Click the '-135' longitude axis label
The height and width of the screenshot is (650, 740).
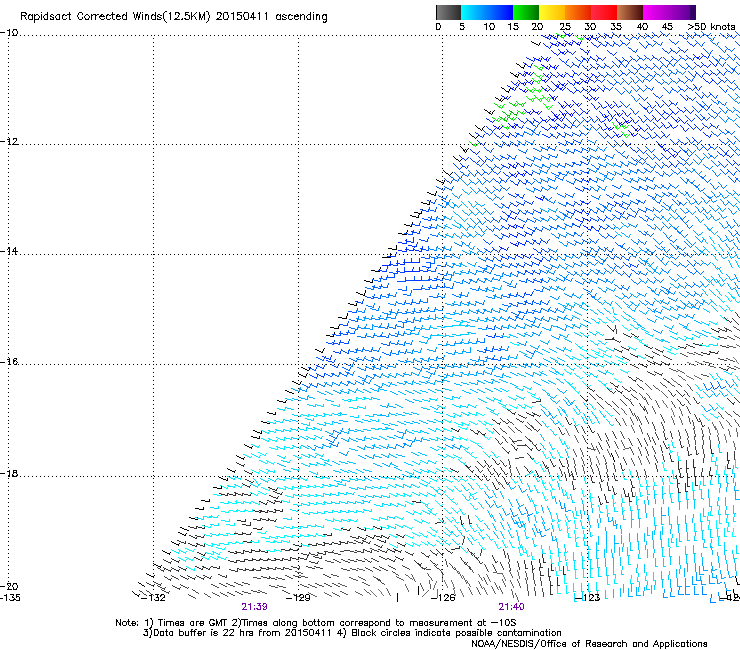pos(10,598)
